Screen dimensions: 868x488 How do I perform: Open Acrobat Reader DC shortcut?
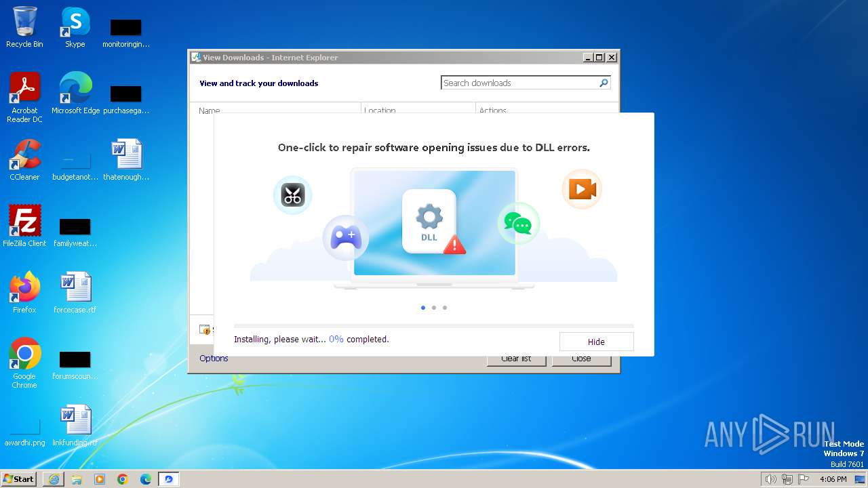pos(24,98)
